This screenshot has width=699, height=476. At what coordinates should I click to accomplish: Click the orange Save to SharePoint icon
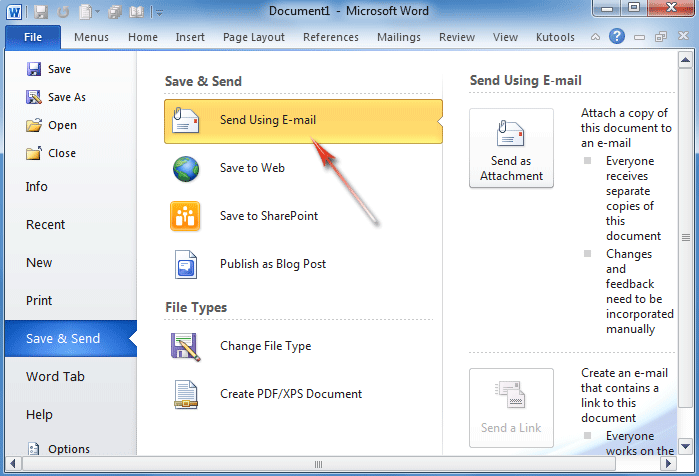[x=185, y=216]
